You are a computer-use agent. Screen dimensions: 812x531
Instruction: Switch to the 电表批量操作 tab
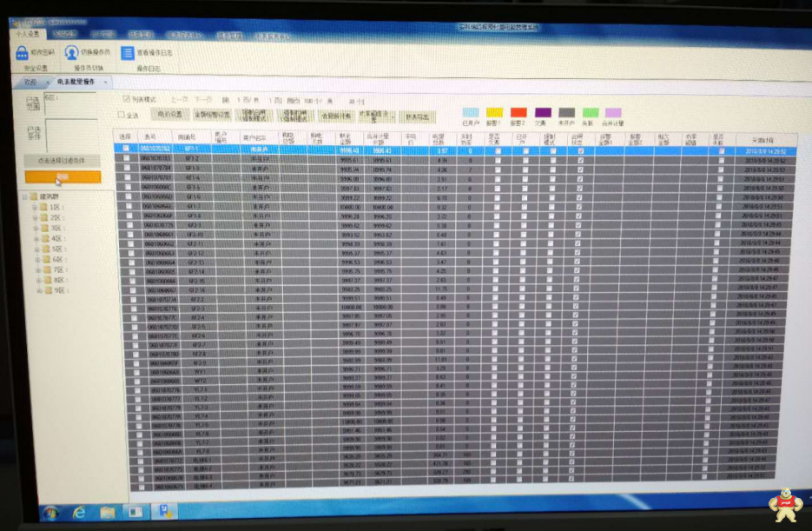76,82
